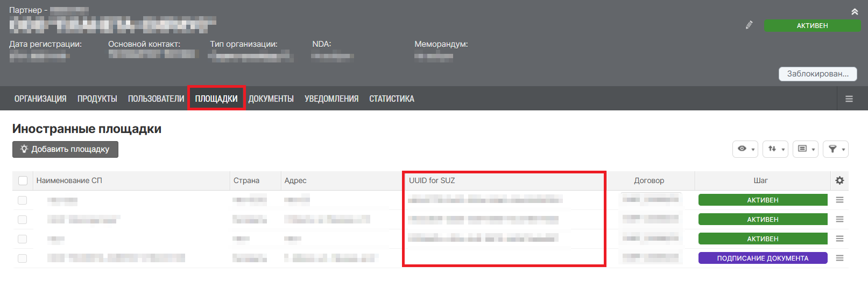Open the row menu for ПОДПИСАНИЕ ДОКУМЕНТА row
This screenshot has height=308, width=868.
(x=839, y=258)
